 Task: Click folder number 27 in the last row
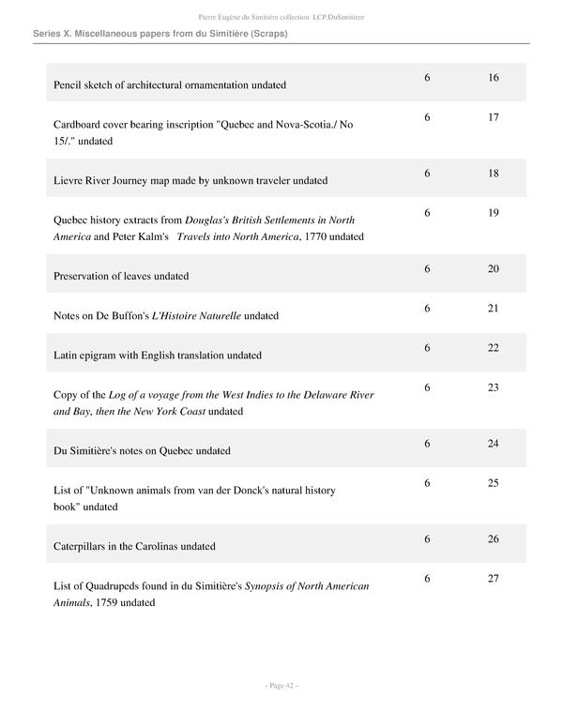[x=494, y=579]
